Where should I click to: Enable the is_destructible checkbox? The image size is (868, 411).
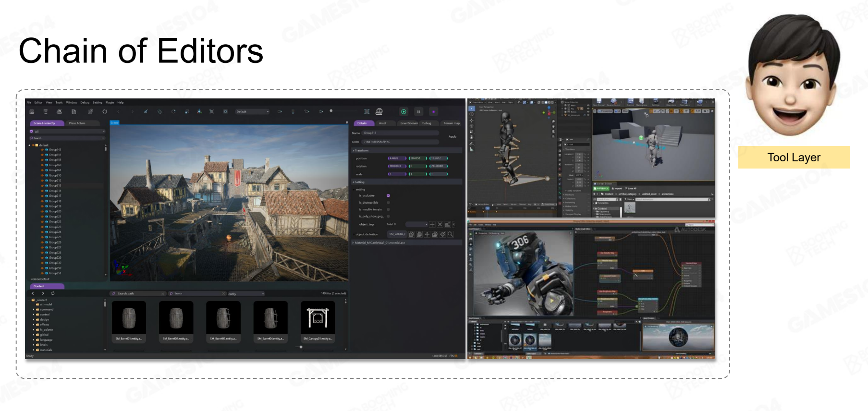(x=388, y=203)
